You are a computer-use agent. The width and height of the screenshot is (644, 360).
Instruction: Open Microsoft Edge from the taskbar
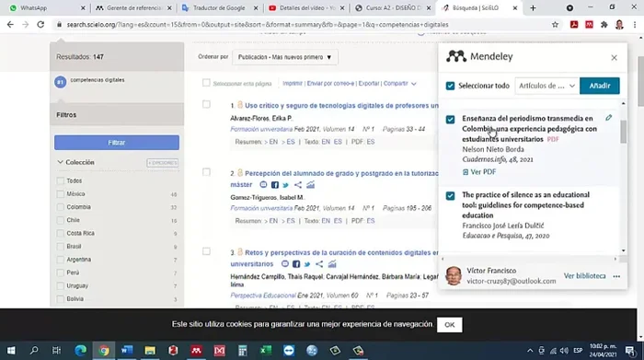point(81,350)
